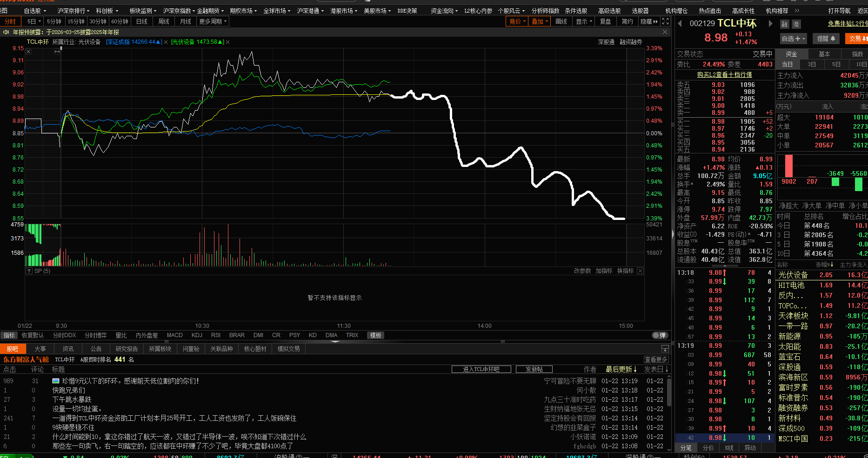The image size is (868, 458).
Task: Toggle full-screen chart icon
Action: coord(666,21)
